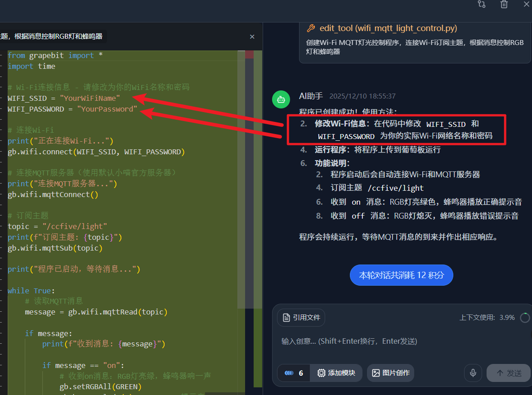Screen dimensions: 532x395
Task: Click the trash delete conversation icon
Action: point(504,4)
